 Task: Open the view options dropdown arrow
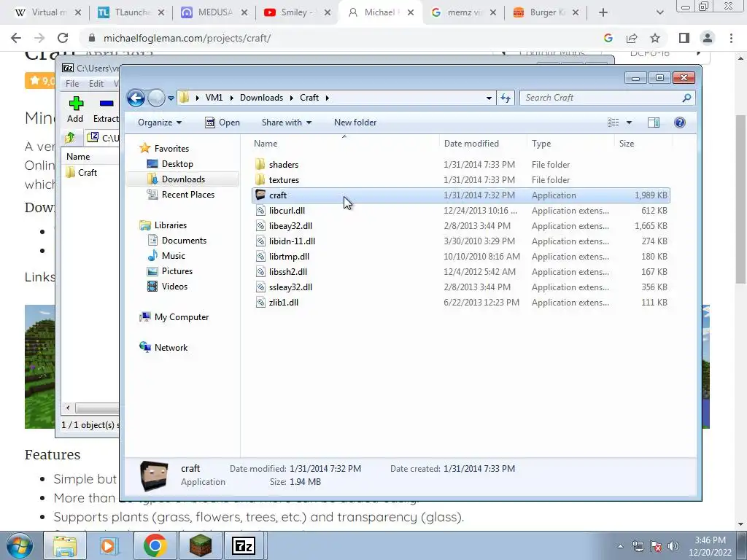pos(629,122)
